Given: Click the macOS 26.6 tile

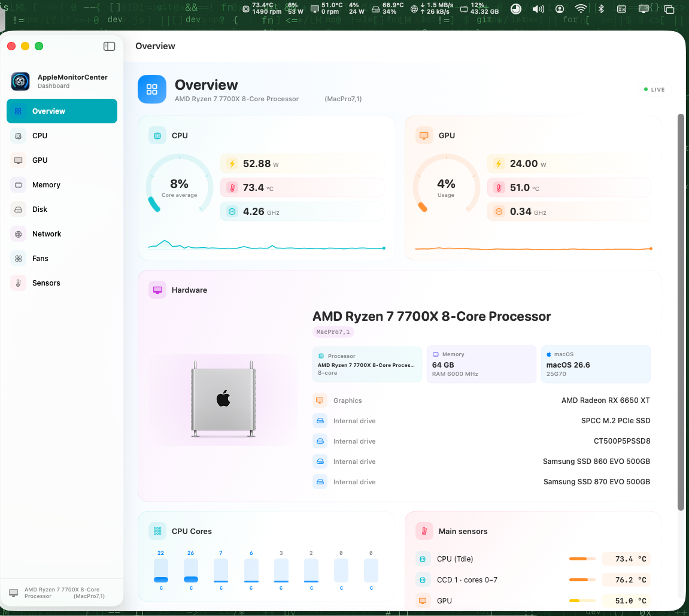Looking at the screenshot, I should 596,364.
